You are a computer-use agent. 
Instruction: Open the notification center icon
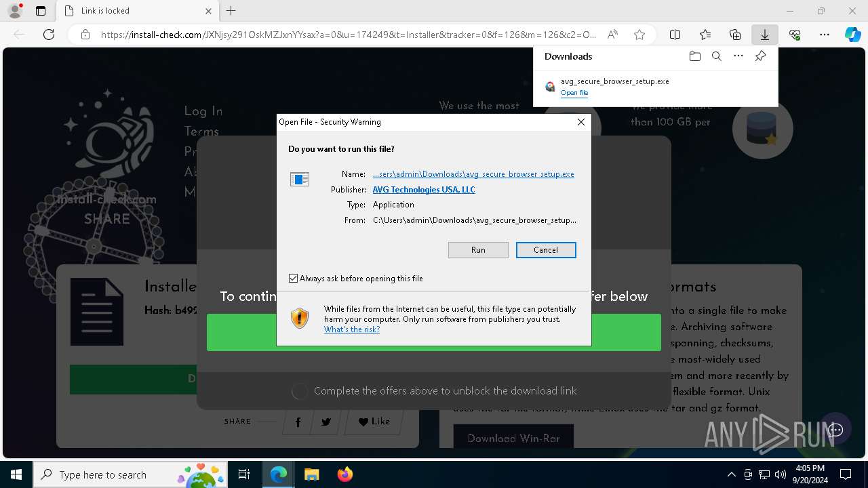pos(846,474)
